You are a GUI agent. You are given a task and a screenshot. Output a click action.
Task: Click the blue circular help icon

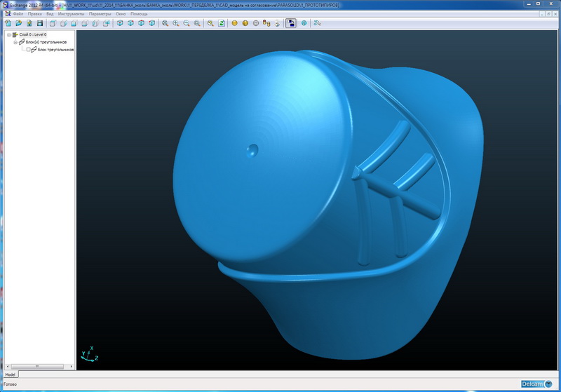(x=304, y=23)
